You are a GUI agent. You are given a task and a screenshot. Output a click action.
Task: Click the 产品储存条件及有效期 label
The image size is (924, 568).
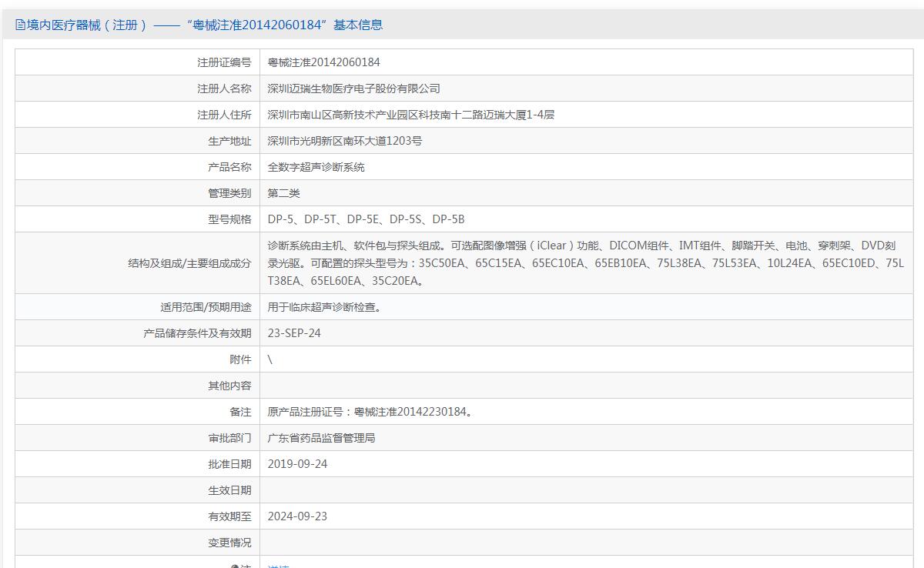[197, 333]
